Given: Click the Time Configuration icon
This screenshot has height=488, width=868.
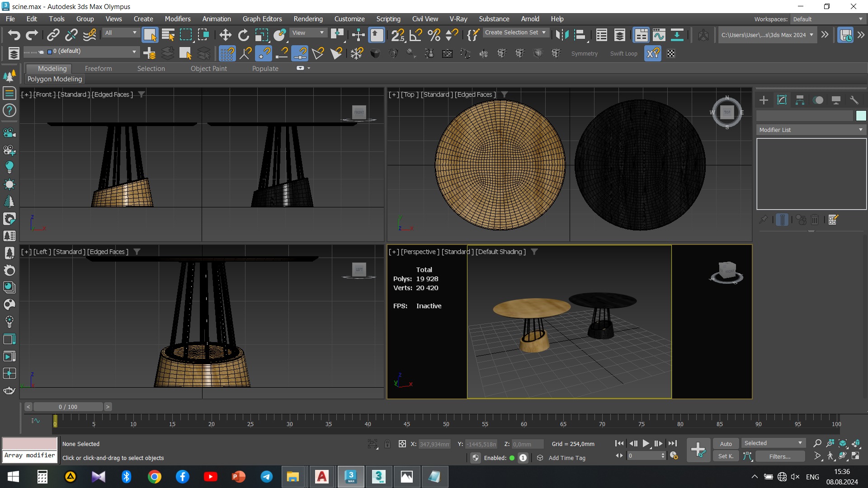Looking at the screenshot, I should pos(674,456).
